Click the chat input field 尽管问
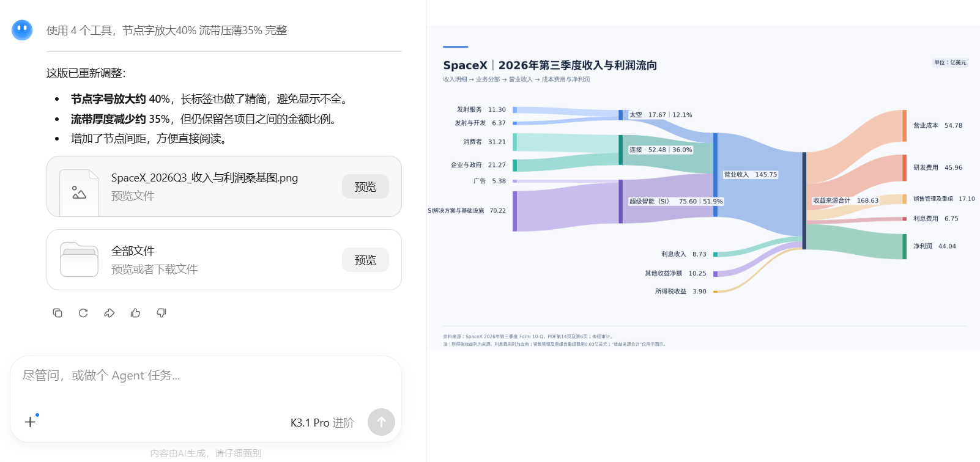 point(206,375)
